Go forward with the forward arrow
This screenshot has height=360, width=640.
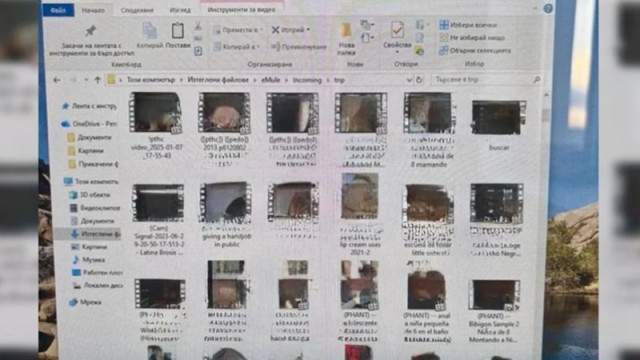tap(73, 80)
